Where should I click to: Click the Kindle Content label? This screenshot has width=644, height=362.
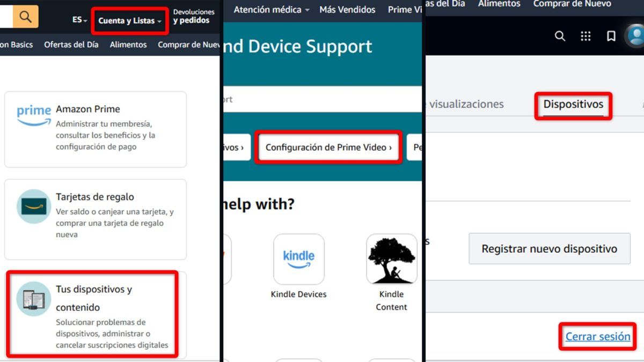(x=392, y=300)
